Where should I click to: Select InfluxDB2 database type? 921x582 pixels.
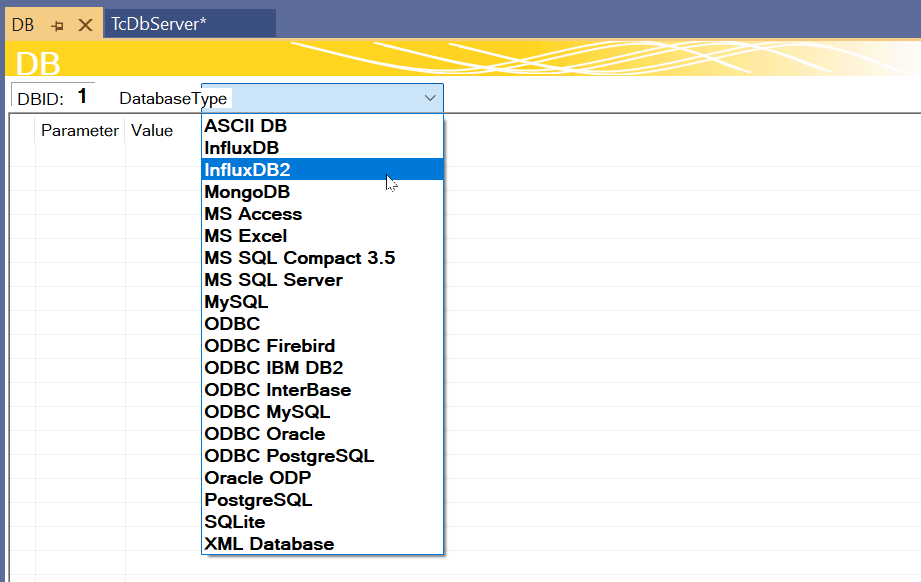[x=322, y=170]
